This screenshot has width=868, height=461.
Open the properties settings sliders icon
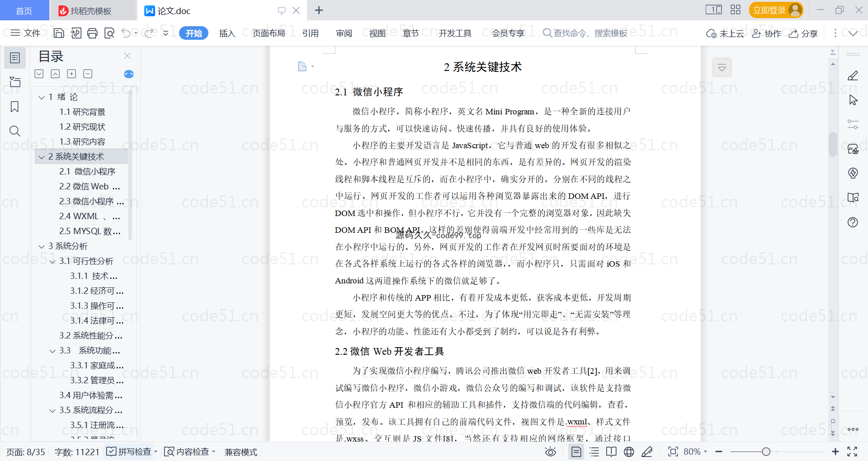click(x=853, y=124)
